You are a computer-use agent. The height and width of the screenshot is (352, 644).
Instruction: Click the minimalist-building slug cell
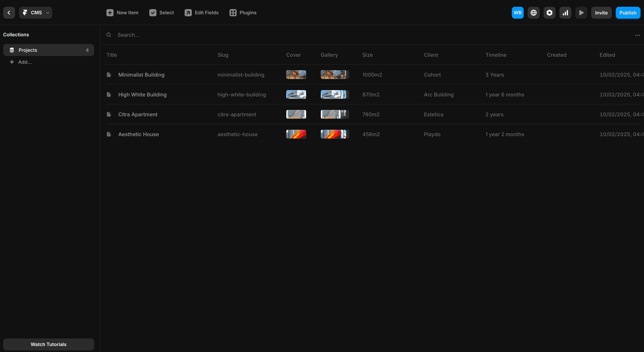click(x=241, y=75)
